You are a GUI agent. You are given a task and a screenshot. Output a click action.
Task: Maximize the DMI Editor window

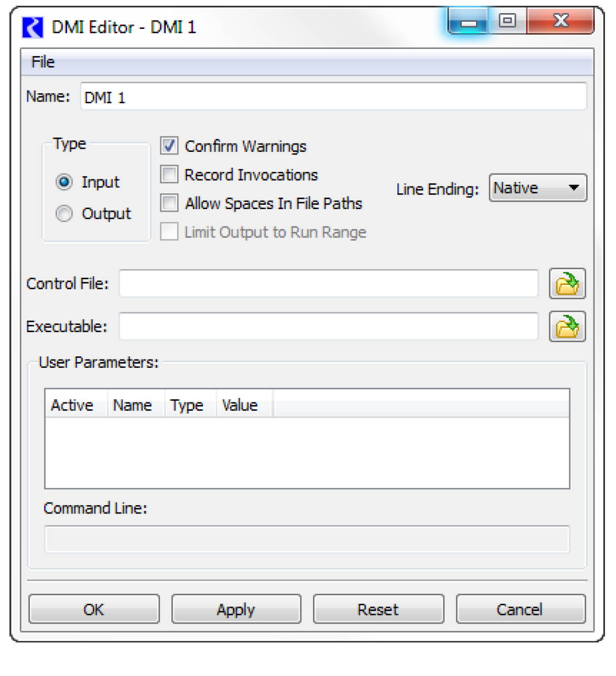507,21
